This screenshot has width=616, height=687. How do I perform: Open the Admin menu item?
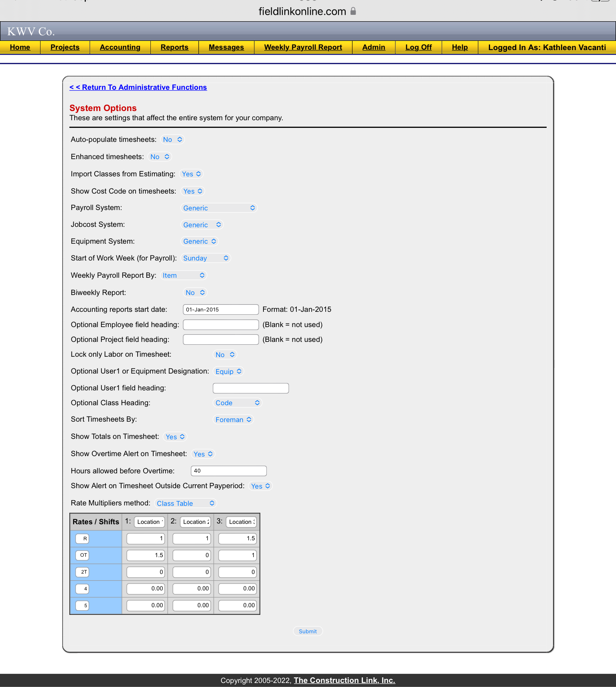tap(373, 47)
